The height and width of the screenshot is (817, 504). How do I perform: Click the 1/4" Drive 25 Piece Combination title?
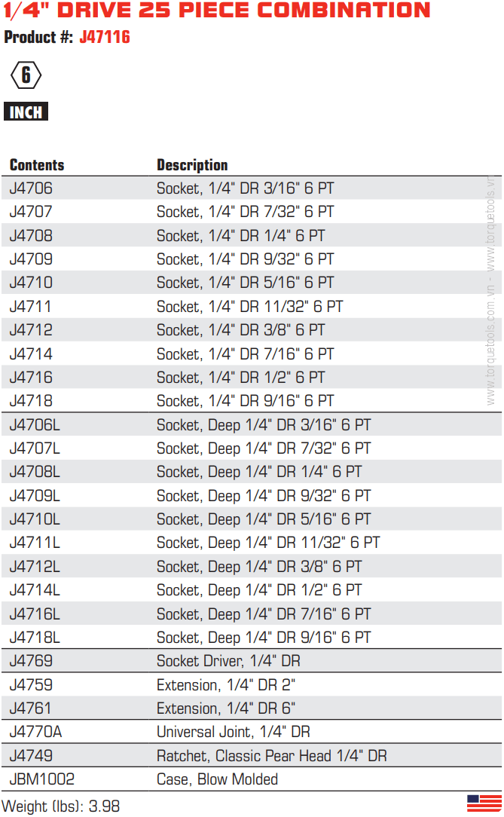click(x=217, y=11)
